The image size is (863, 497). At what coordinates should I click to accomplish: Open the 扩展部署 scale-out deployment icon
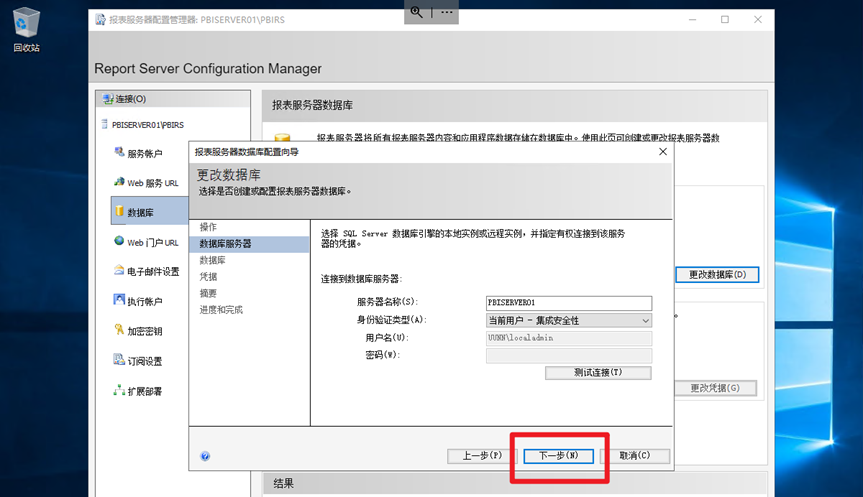[x=120, y=391]
